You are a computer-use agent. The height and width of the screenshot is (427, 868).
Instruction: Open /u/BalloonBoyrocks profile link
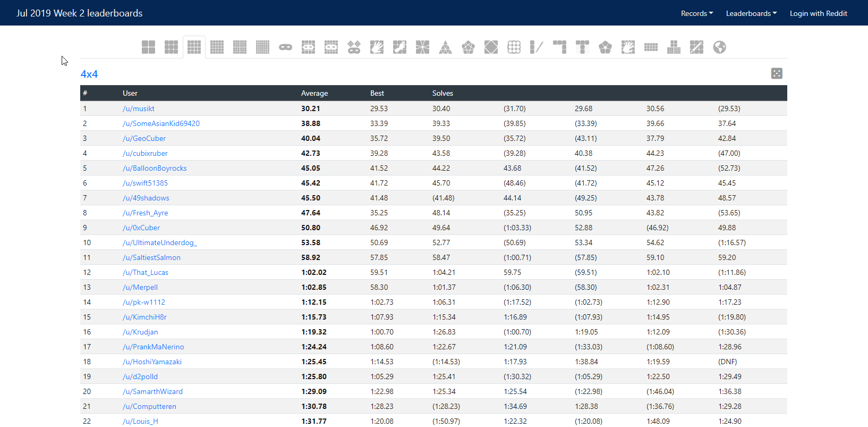click(155, 168)
